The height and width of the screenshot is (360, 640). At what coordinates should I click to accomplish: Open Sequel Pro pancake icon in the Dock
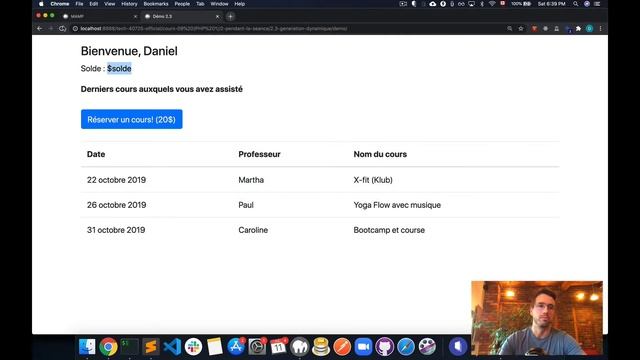click(x=321, y=347)
